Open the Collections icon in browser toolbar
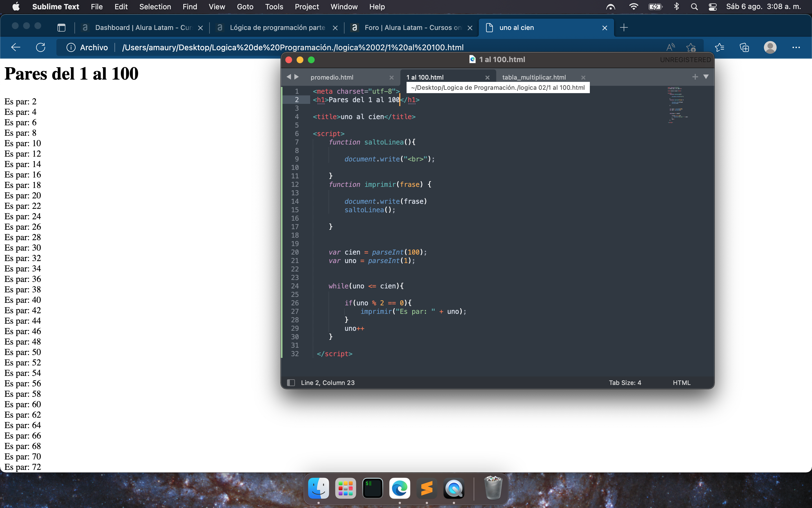 coord(744,47)
